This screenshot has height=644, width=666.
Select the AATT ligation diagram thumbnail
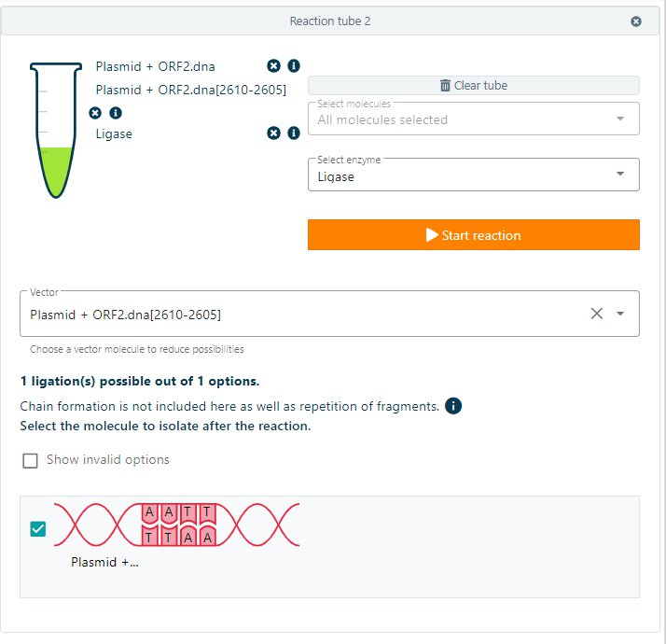177,525
